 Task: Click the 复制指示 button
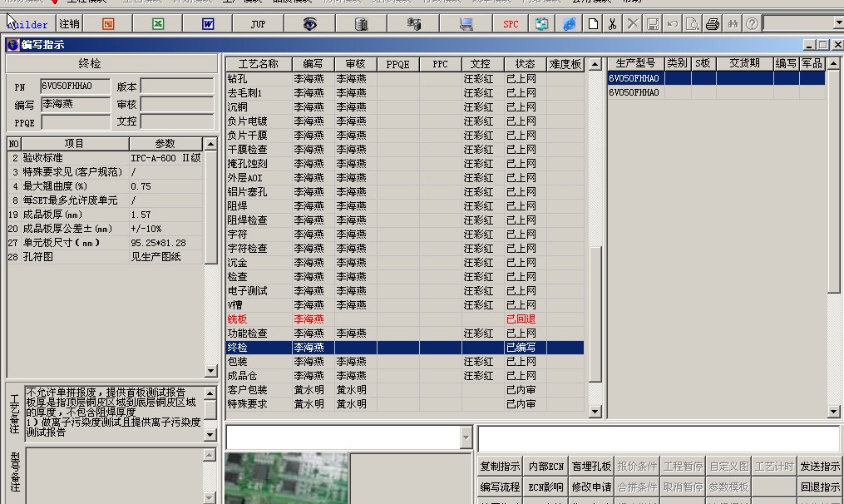click(x=500, y=467)
